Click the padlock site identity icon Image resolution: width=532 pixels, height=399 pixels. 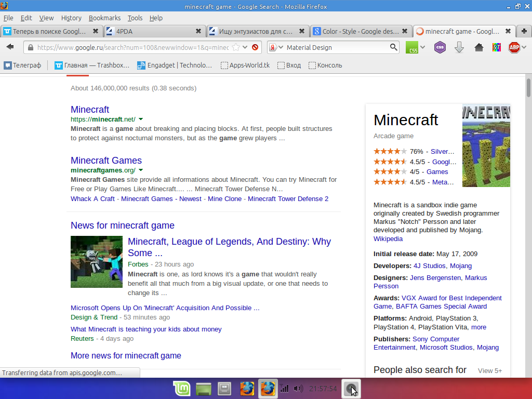click(x=31, y=47)
